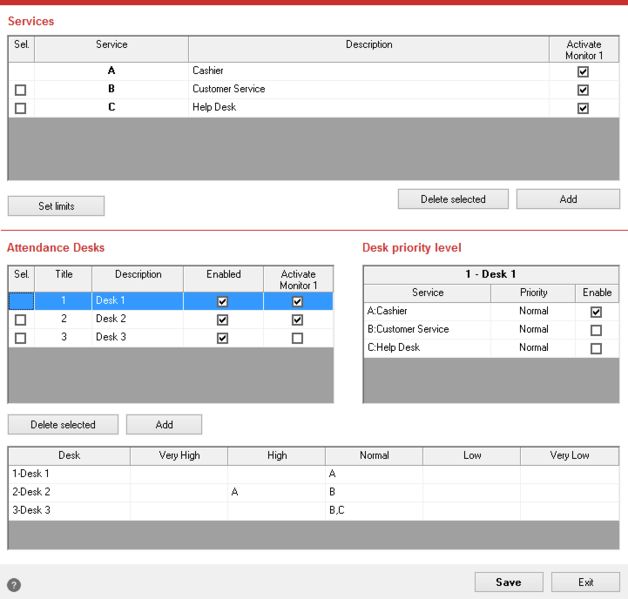Click the B:Customer Service cell
The image size is (628, 599).
[427, 330]
